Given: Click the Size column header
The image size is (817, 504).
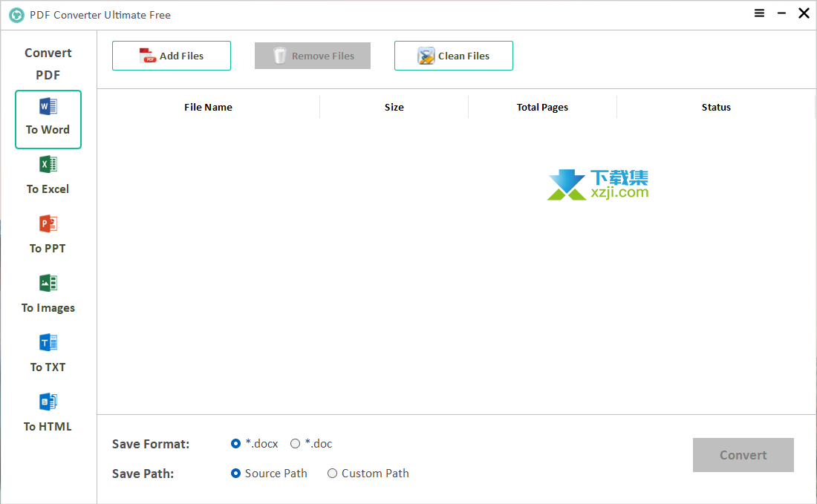Looking at the screenshot, I should point(394,107).
